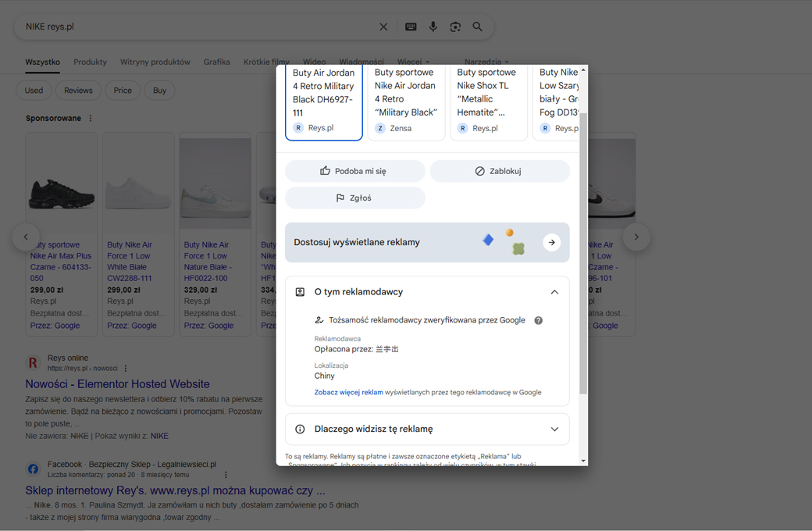The width and height of the screenshot is (812, 531).
Task: Switch to the Wiadomości tab
Action: coord(361,62)
